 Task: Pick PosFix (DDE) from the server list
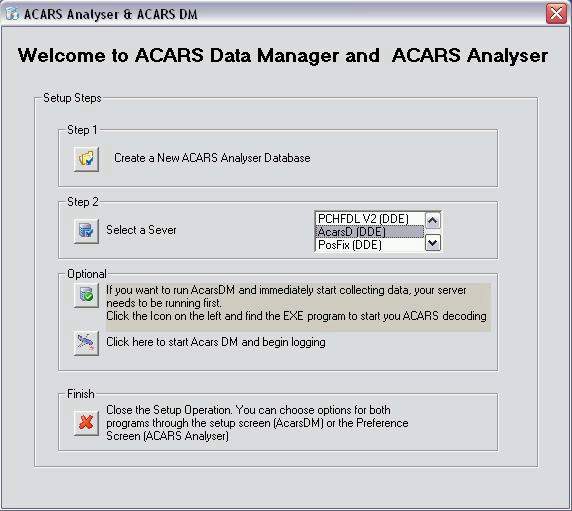pos(369,245)
